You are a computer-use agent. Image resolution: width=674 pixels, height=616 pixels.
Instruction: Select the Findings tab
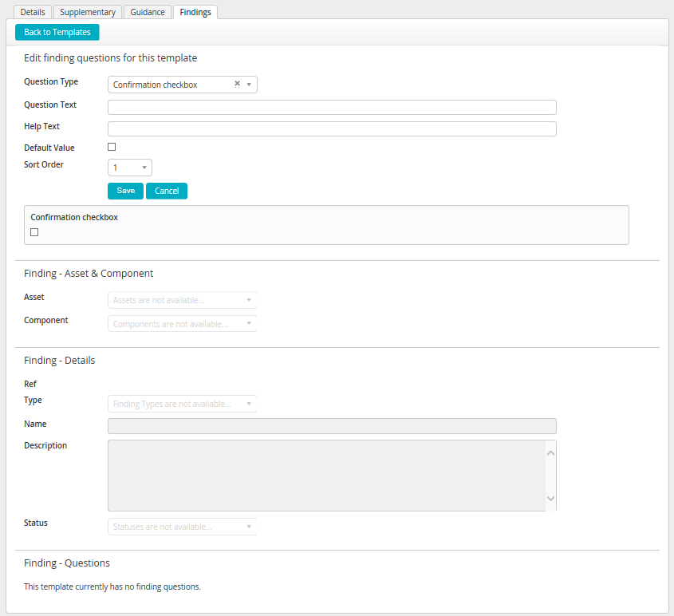pyautogui.click(x=195, y=12)
